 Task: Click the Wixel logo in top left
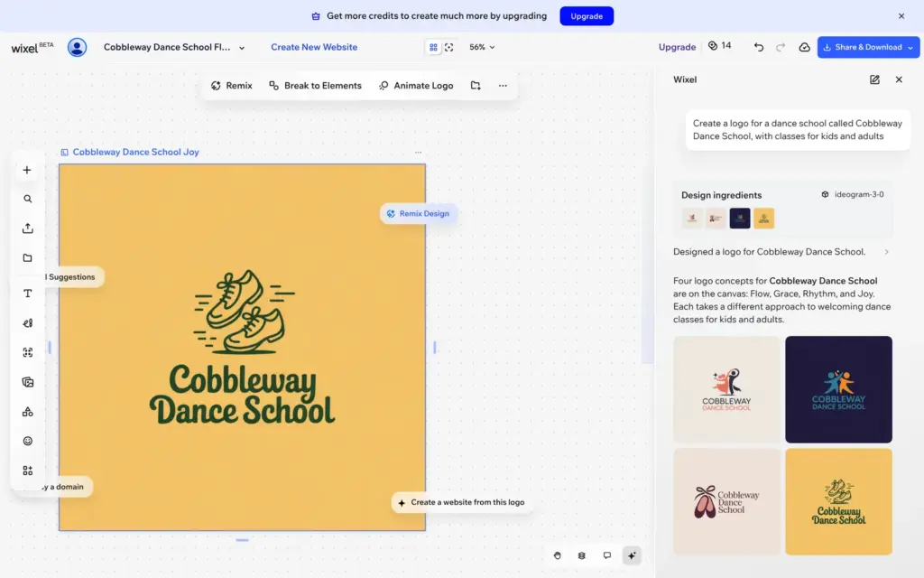pos(32,47)
